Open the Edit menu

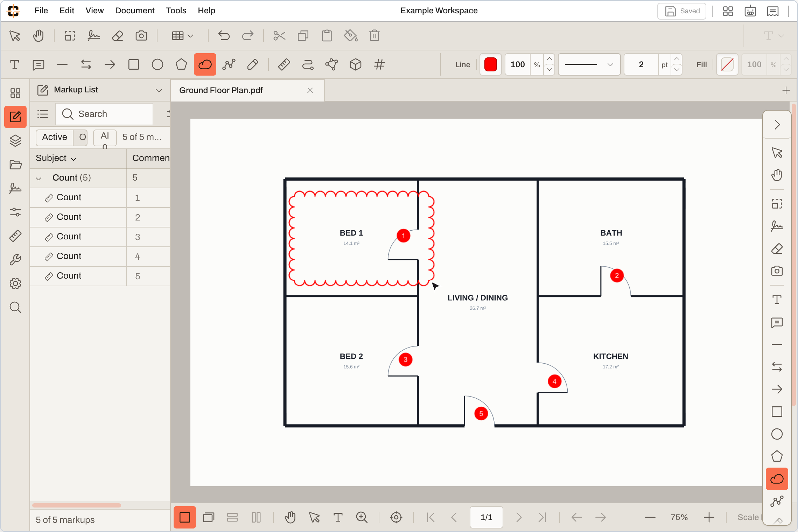(66, 10)
